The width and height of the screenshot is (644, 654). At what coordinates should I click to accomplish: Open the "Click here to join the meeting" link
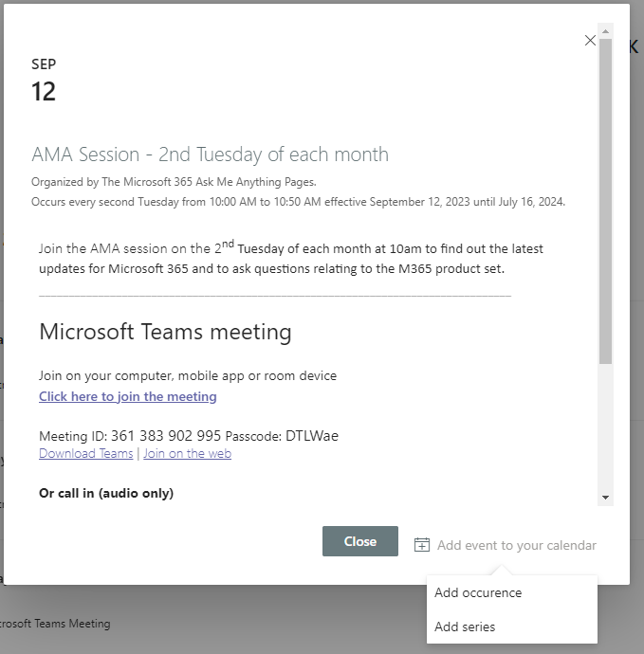pyautogui.click(x=128, y=397)
